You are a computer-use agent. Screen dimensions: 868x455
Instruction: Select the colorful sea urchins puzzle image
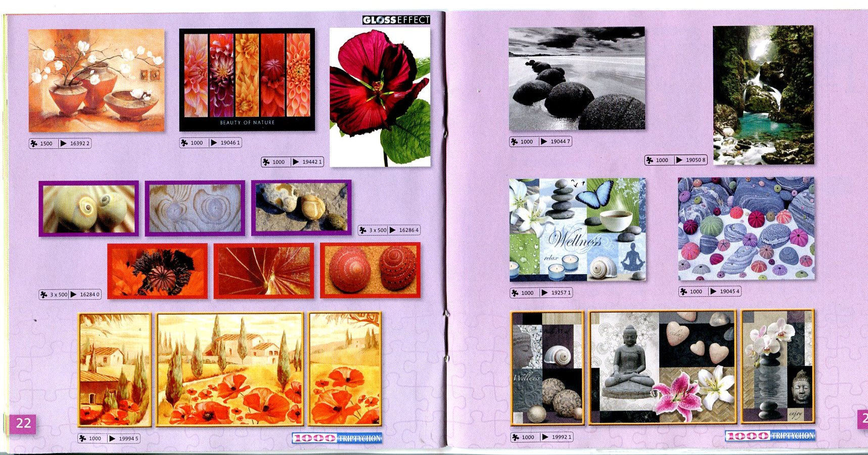[746, 229]
